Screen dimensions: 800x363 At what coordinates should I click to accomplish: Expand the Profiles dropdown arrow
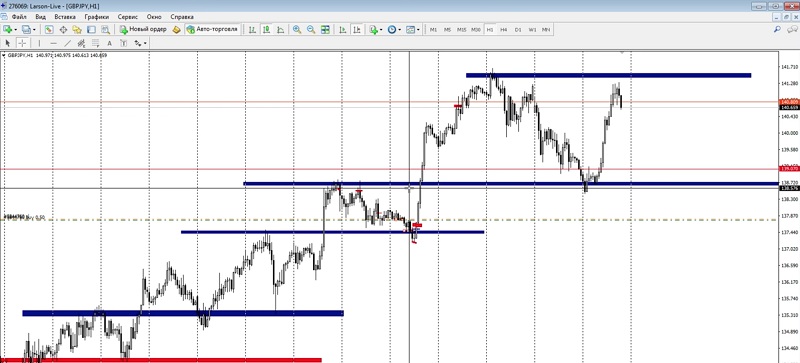(34, 30)
